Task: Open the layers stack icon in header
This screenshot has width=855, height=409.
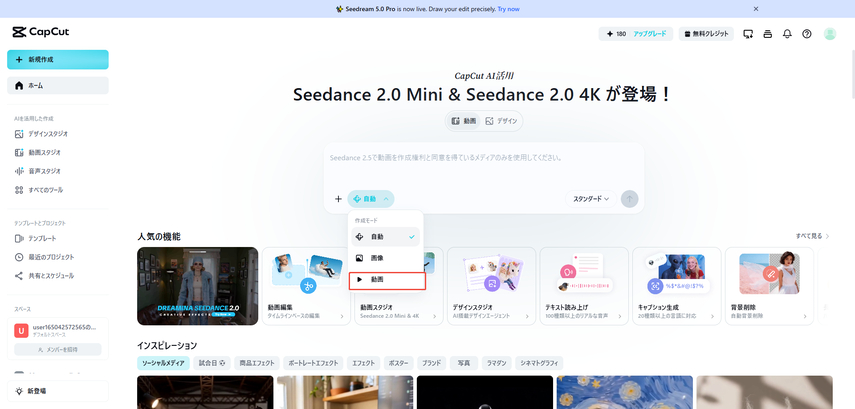Action: coord(768,34)
